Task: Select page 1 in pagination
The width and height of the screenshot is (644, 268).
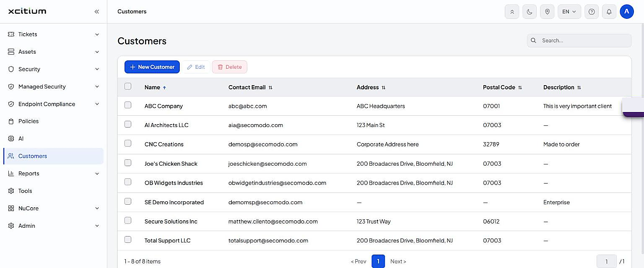Action: click(x=378, y=261)
